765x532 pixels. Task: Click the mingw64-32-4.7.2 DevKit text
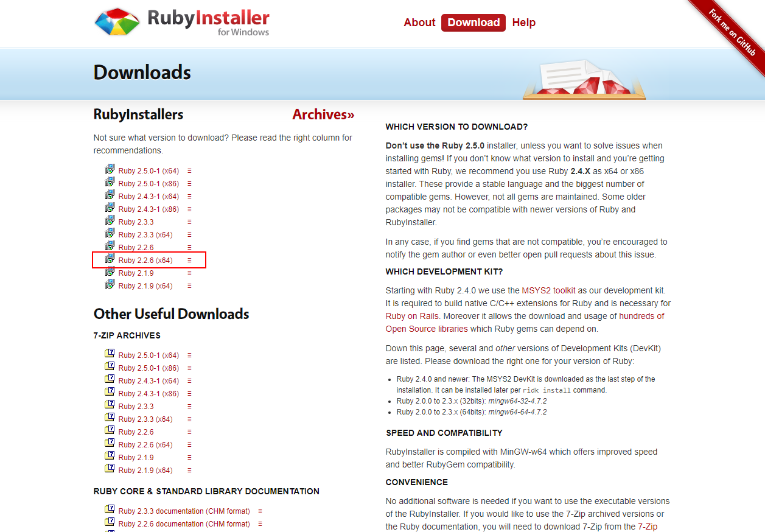(x=517, y=401)
